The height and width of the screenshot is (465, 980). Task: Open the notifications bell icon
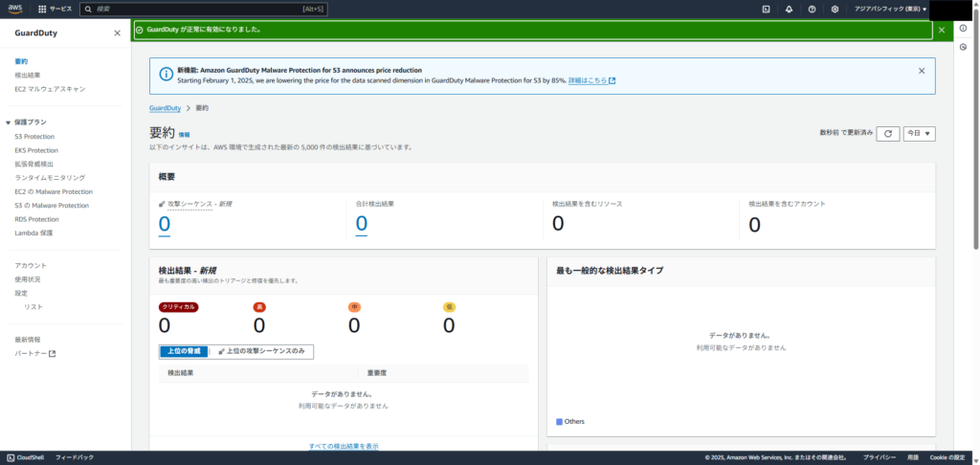pos(789,10)
